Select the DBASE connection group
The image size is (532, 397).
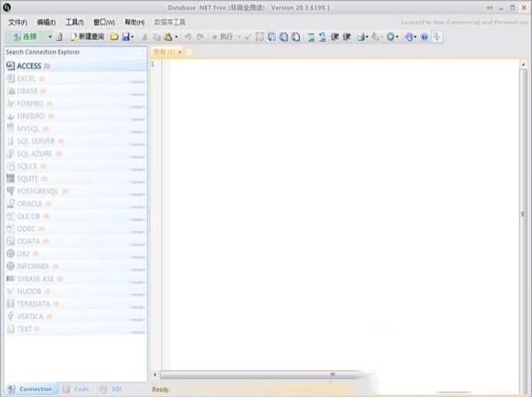76,91
